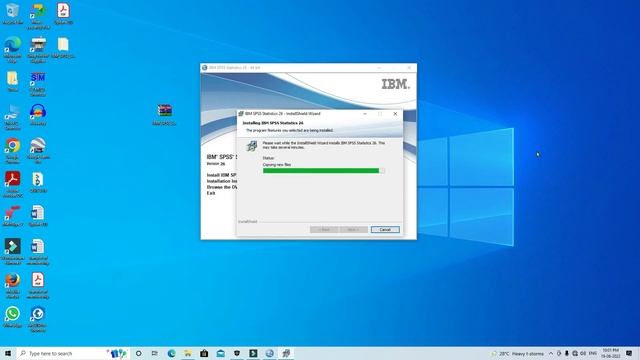Open the Windows Start menu
The height and width of the screenshot is (360, 640).
pos(8,353)
